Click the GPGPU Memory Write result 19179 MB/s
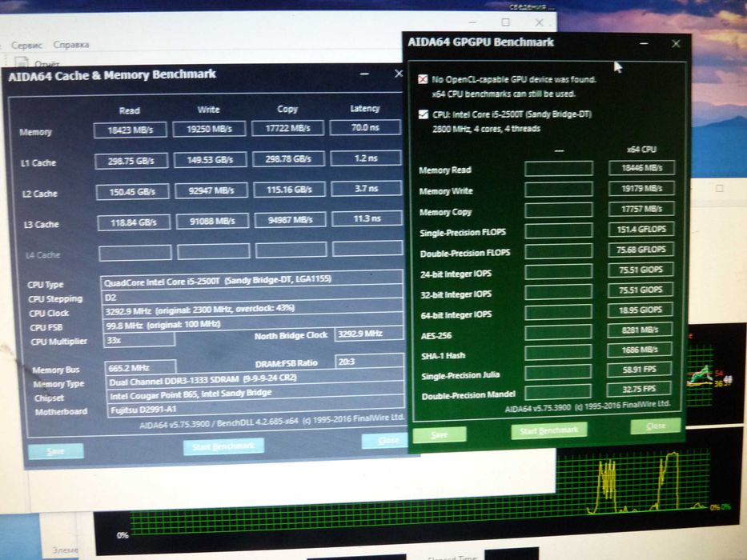Image resolution: width=747 pixels, height=560 pixels. click(x=641, y=189)
